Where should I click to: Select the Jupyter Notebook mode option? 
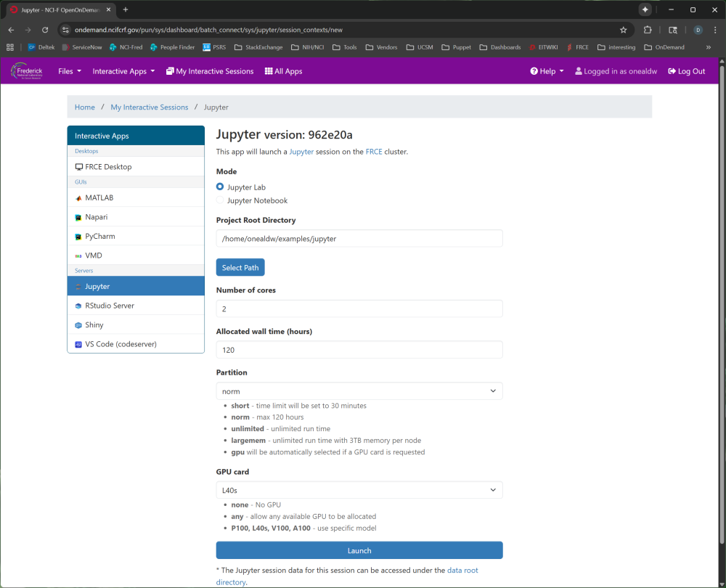point(221,200)
